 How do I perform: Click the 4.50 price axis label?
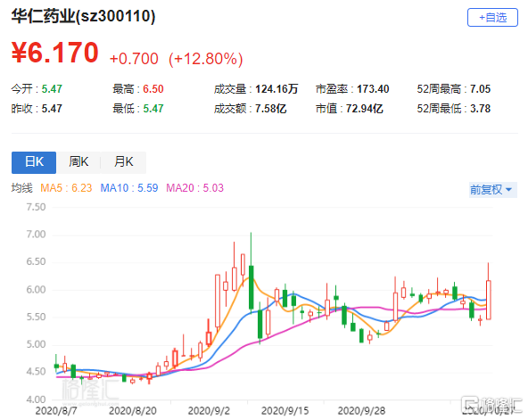(x=36, y=372)
